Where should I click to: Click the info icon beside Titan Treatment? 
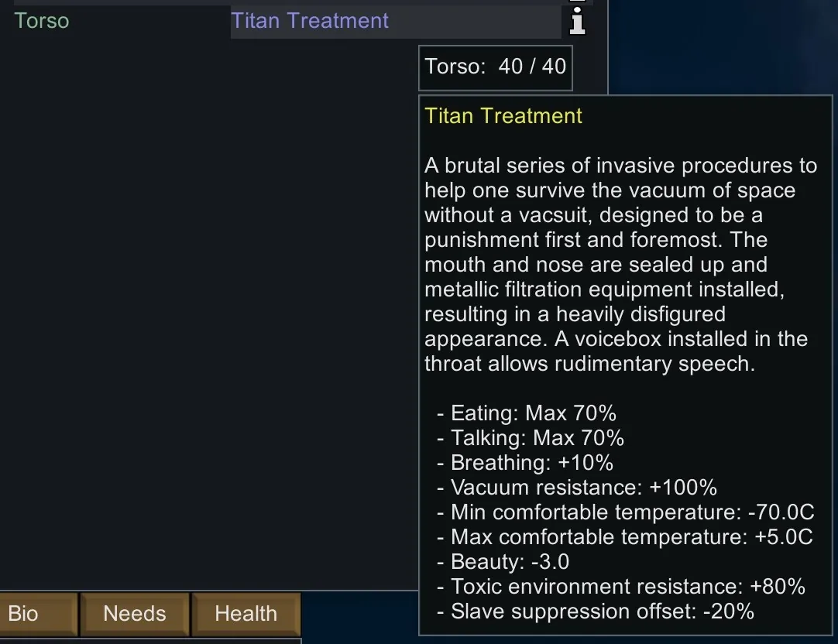pyautogui.click(x=577, y=21)
